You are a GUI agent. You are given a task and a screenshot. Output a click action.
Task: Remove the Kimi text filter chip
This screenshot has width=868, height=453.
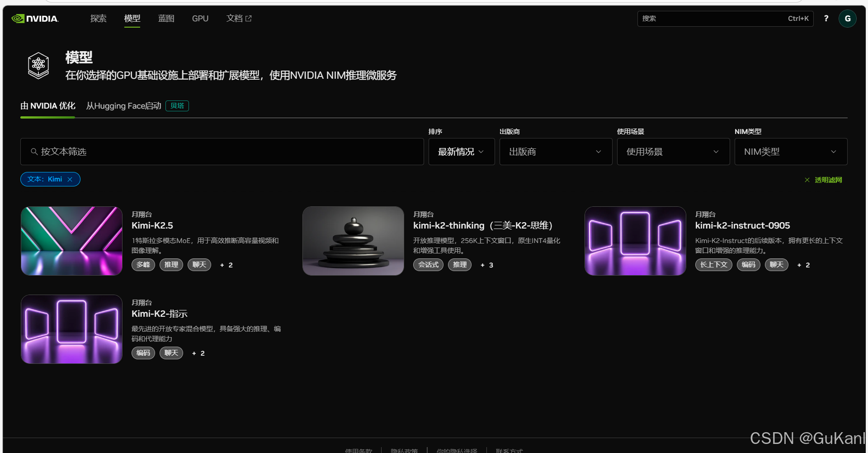pos(70,179)
